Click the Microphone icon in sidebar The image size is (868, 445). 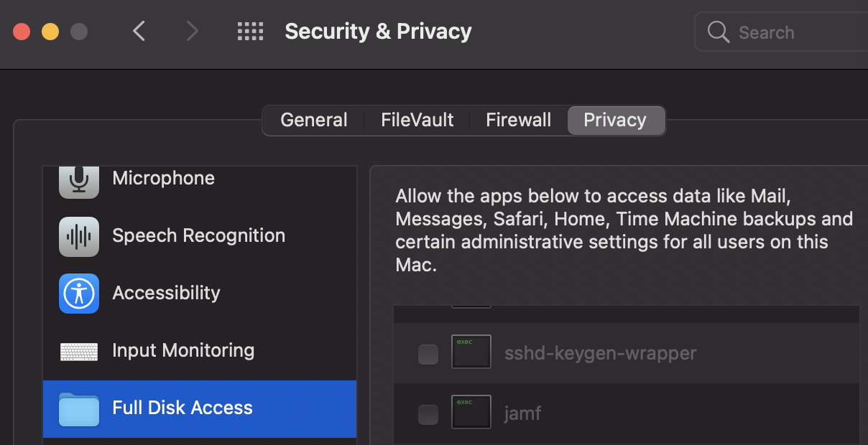(79, 179)
